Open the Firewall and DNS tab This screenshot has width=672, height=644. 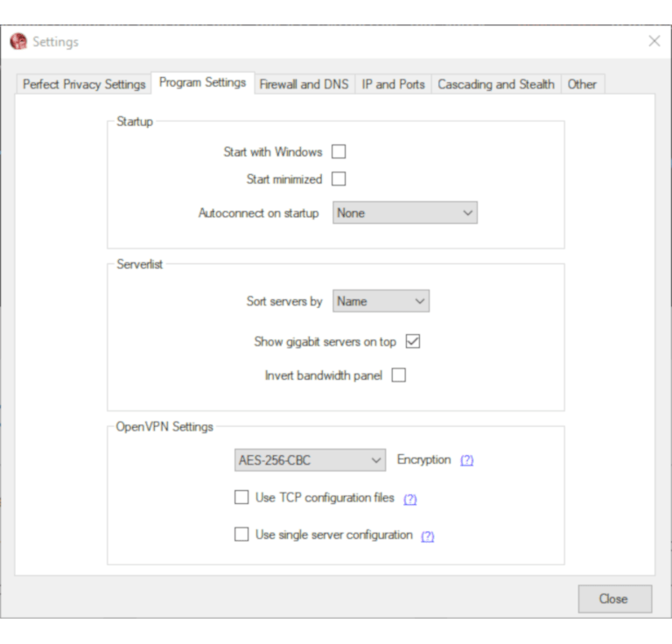point(304,84)
